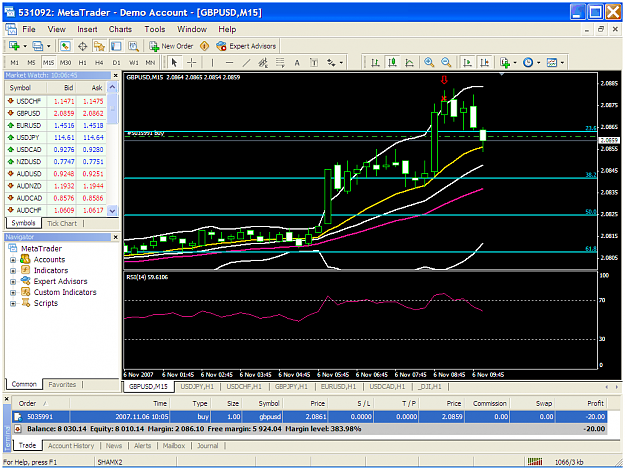Select the equidistant channel tool
The height and width of the screenshot is (470, 625).
(x=263, y=63)
